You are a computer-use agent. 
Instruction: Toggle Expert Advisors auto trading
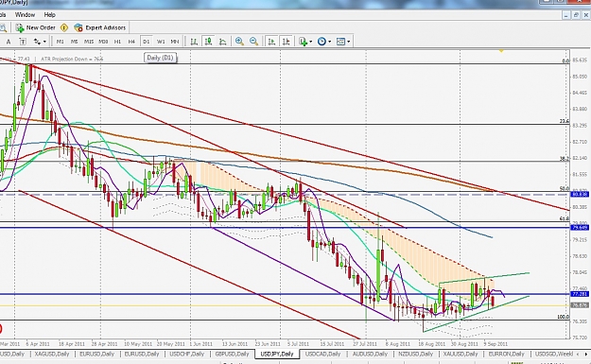(100, 27)
